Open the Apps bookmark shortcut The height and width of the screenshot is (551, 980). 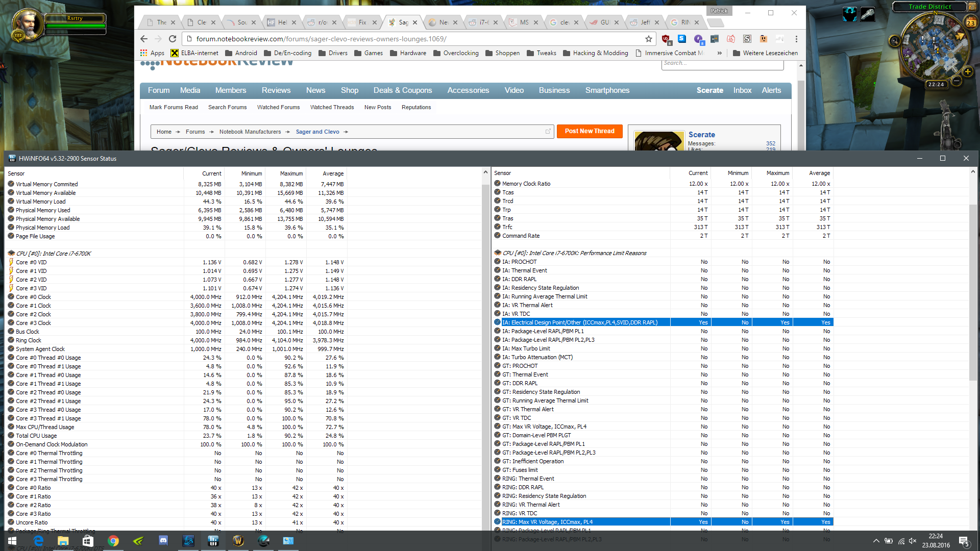[x=152, y=53]
